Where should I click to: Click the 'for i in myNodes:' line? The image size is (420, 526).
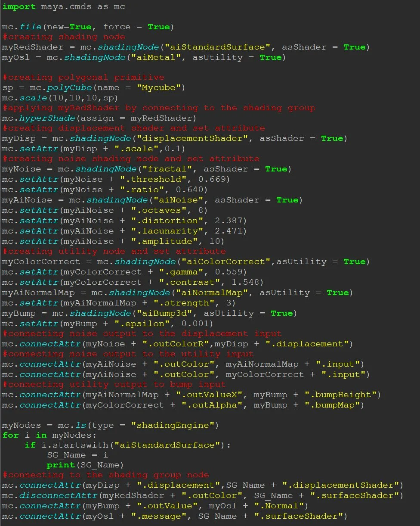(50, 435)
